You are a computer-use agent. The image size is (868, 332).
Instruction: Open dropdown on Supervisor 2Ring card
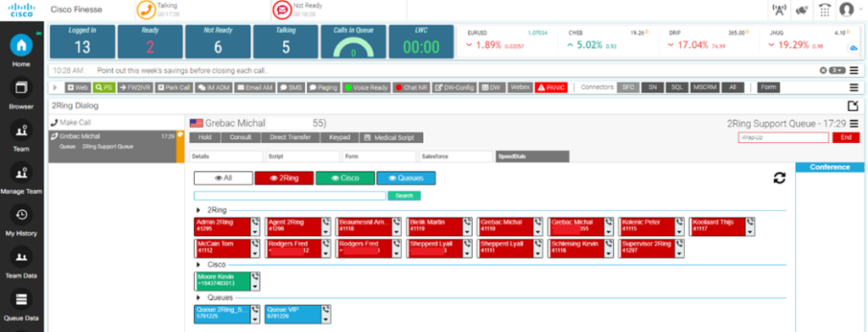680,254
